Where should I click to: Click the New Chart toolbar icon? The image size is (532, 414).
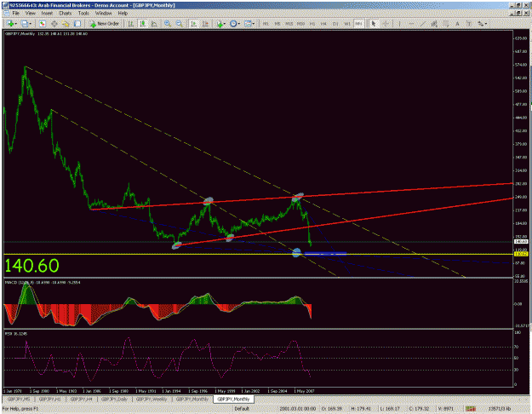[10, 24]
